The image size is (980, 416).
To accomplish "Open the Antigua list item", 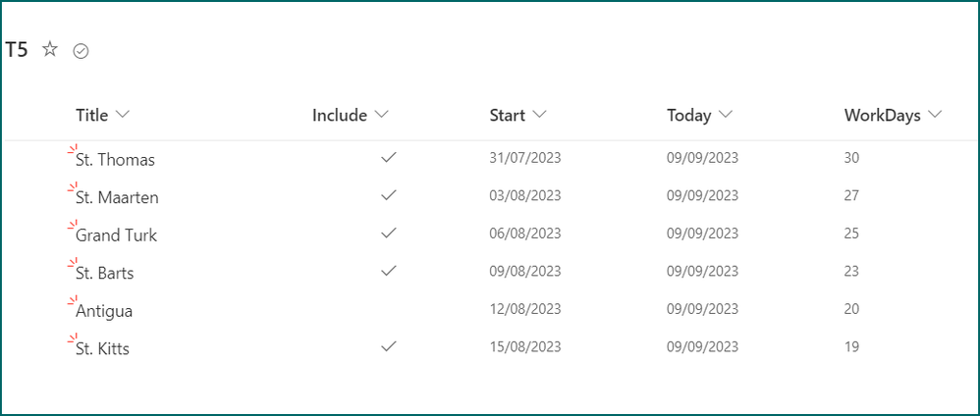I will click(104, 311).
